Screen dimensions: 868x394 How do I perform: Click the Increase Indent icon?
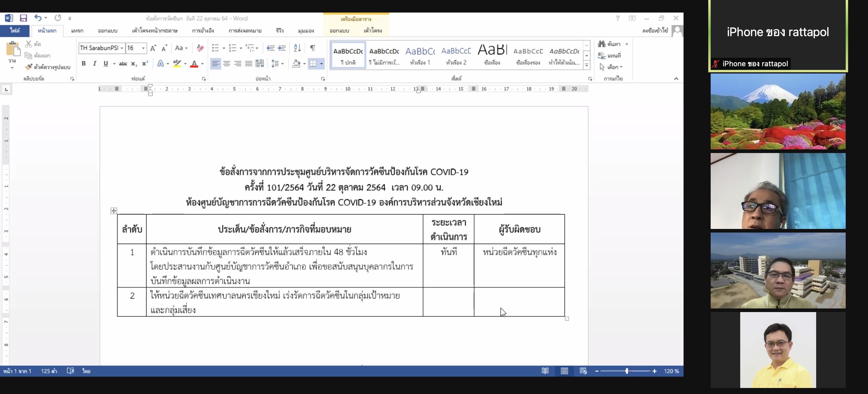click(282, 48)
